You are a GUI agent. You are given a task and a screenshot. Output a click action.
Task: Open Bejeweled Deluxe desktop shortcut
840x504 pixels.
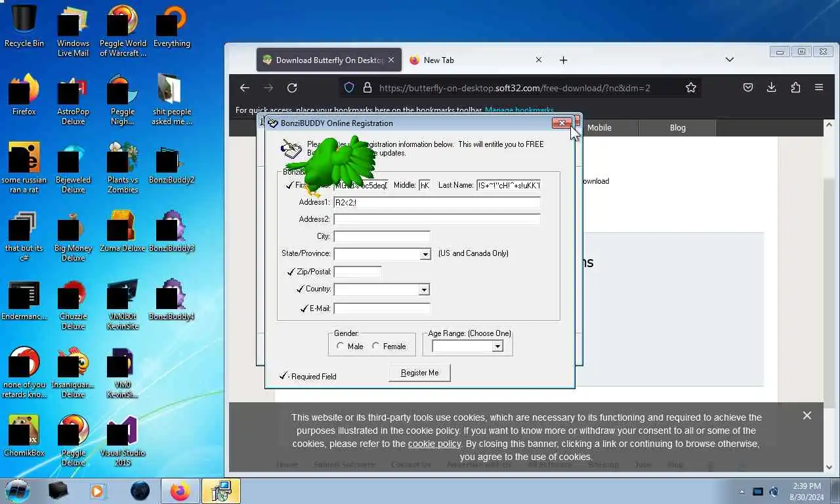[x=73, y=167]
